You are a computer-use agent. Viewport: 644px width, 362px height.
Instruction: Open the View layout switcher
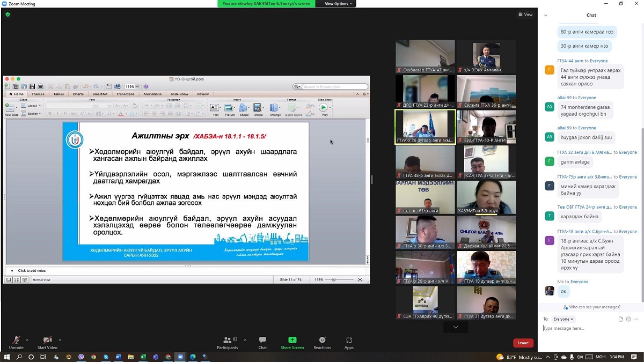(525, 14)
